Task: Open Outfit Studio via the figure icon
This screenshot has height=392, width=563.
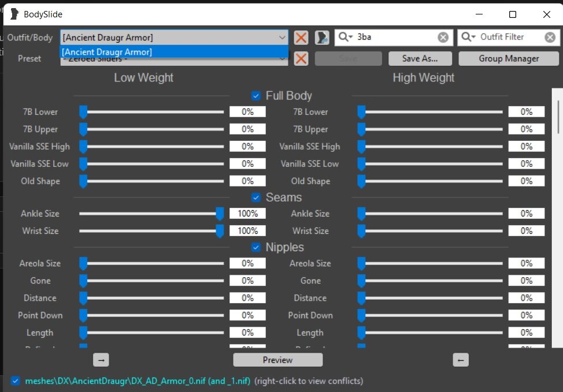Action: coord(322,38)
